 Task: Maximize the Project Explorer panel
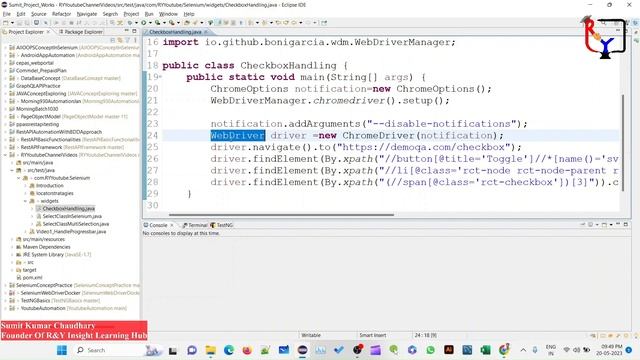[134, 31]
